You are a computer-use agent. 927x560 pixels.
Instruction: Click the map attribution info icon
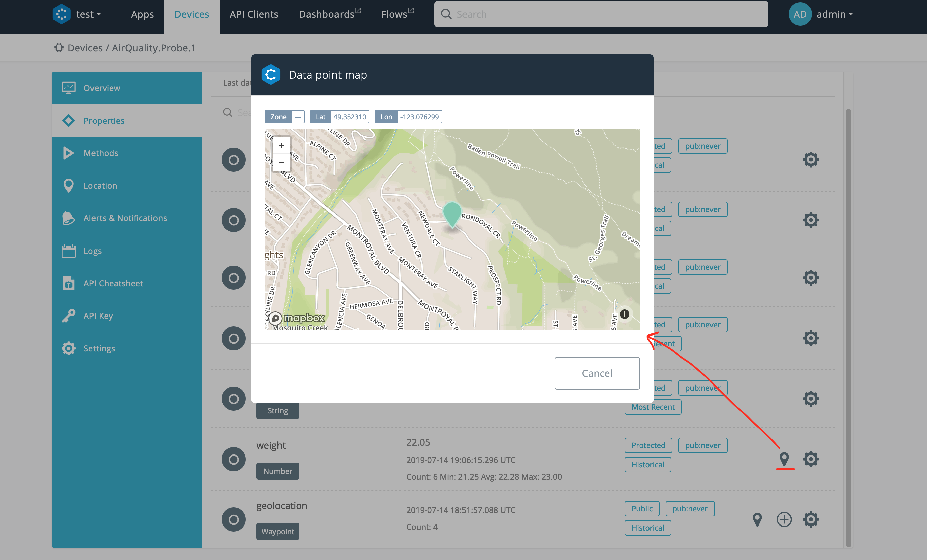coord(624,314)
